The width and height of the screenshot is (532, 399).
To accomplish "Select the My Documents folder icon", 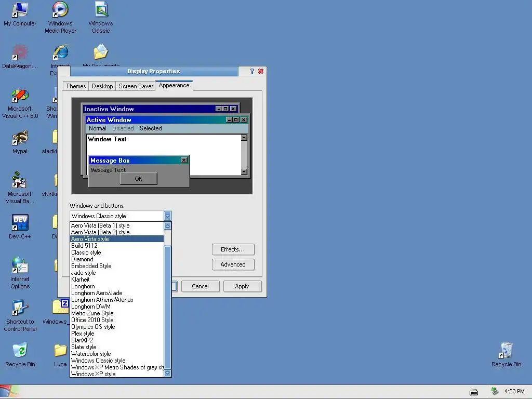I will click(101, 54).
